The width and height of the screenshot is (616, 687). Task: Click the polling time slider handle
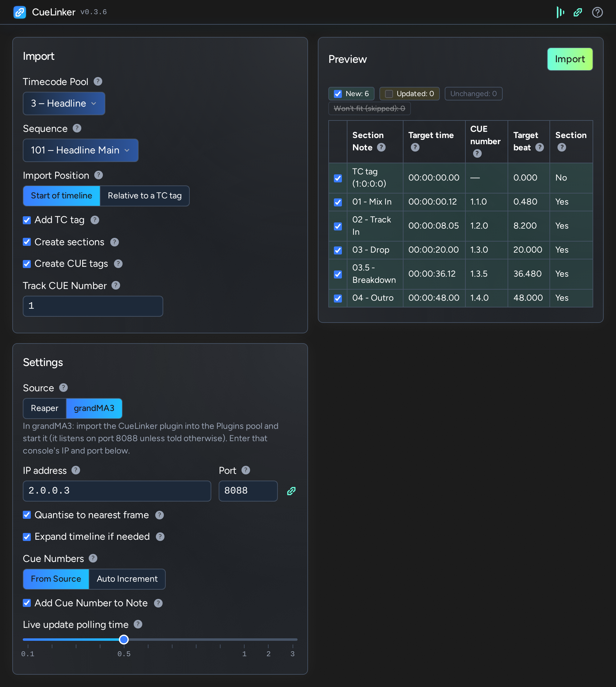click(124, 640)
